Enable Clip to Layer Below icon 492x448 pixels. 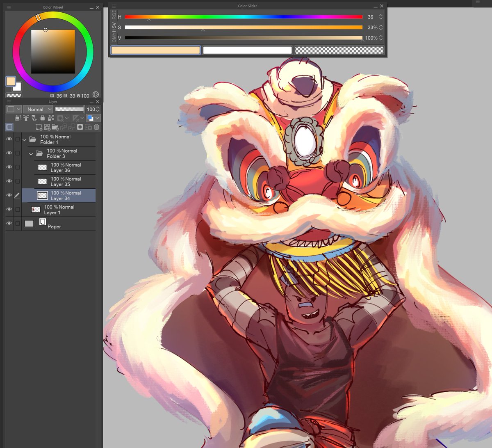tap(18, 118)
